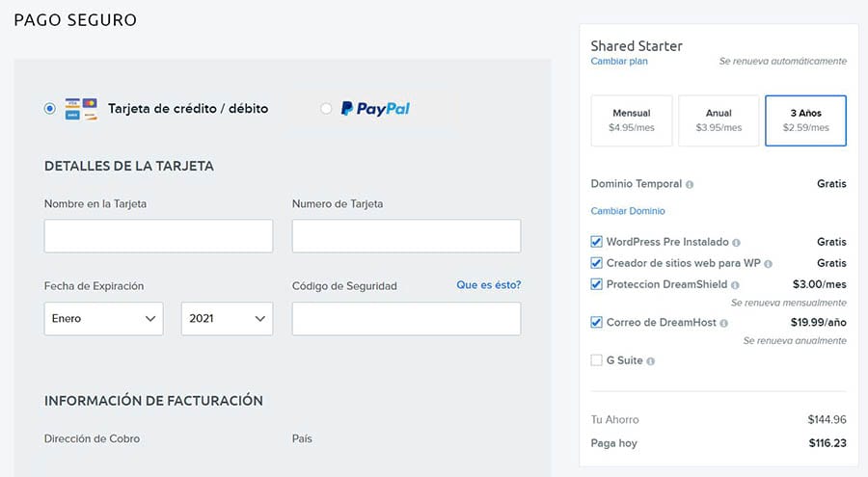
Task: Select the Anual $3.95/mes billing tab
Action: click(x=719, y=120)
